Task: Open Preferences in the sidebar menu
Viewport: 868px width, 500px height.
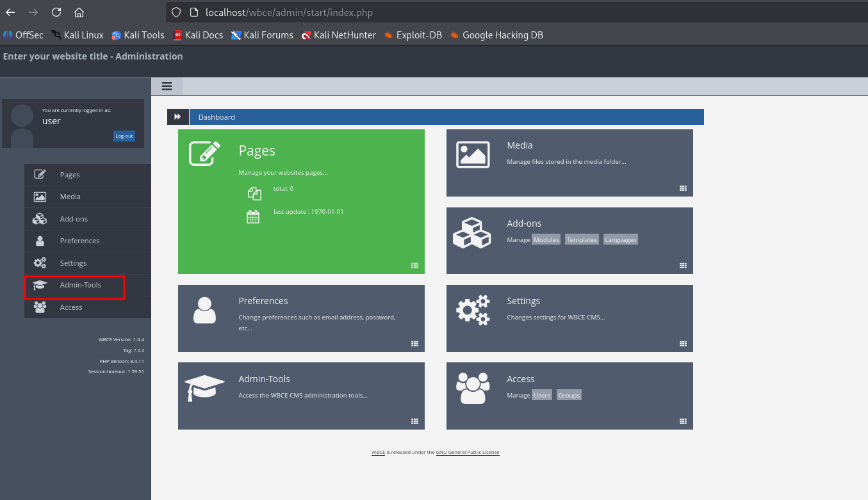Action: coord(79,241)
